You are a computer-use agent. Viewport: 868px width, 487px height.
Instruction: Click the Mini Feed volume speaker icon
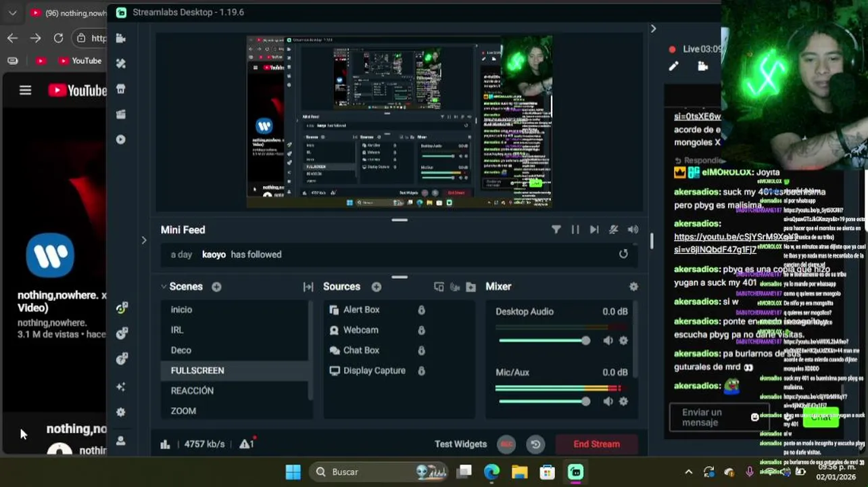click(x=633, y=230)
